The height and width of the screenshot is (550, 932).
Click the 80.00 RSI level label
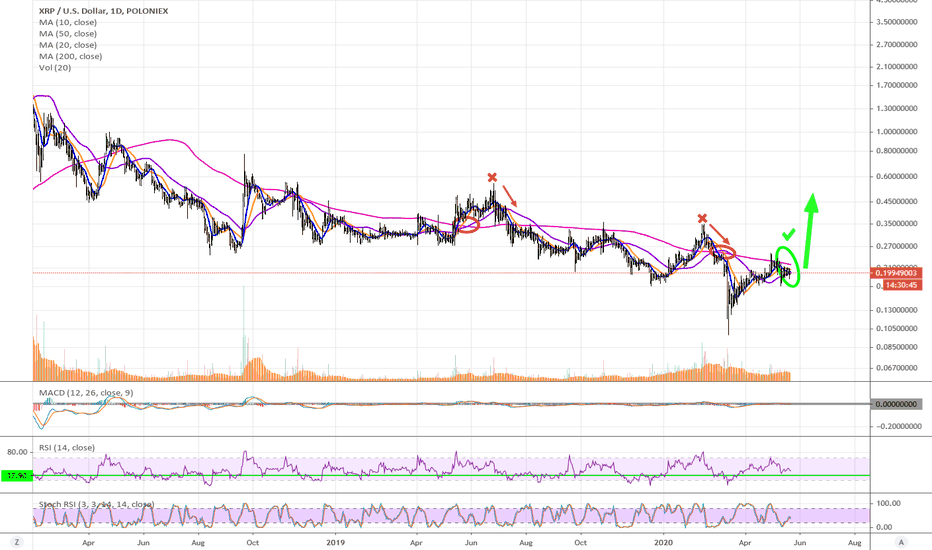click(x=17, y=452)
